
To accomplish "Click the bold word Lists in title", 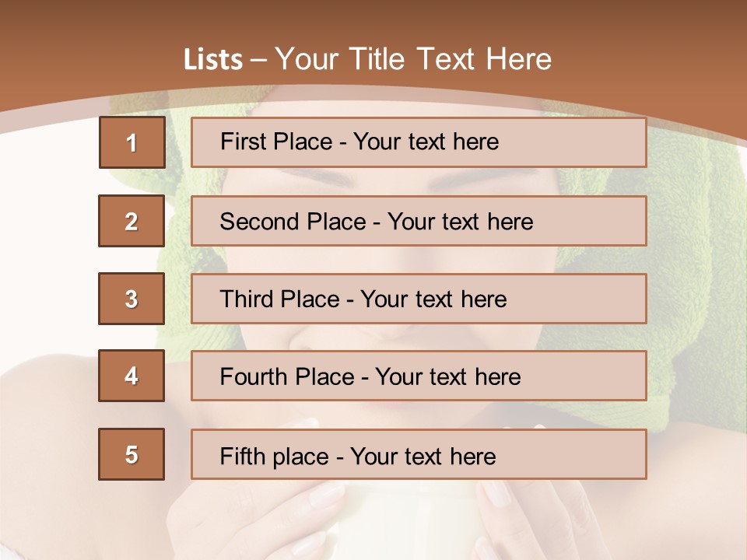I will 213,60.
